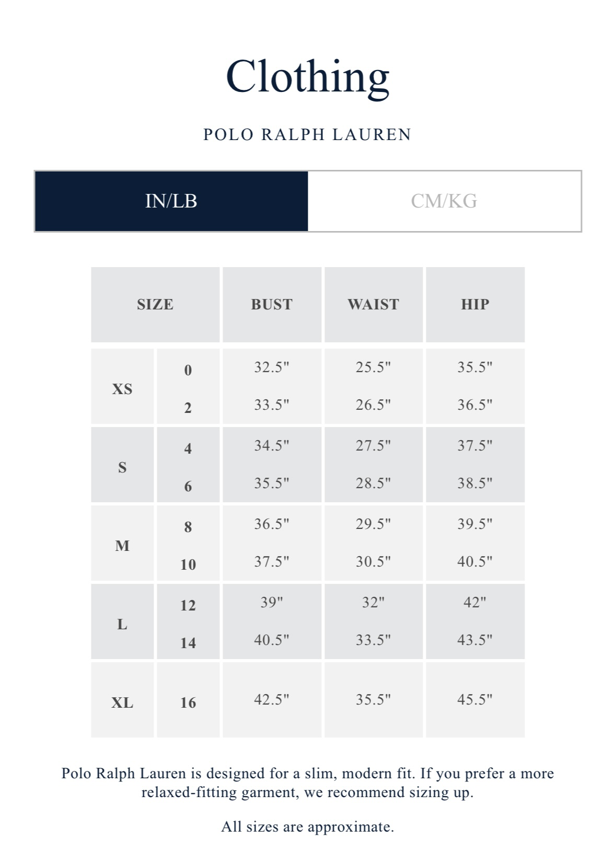Select the BUST column header
616x841 pixels.
[x=272, y=303]
